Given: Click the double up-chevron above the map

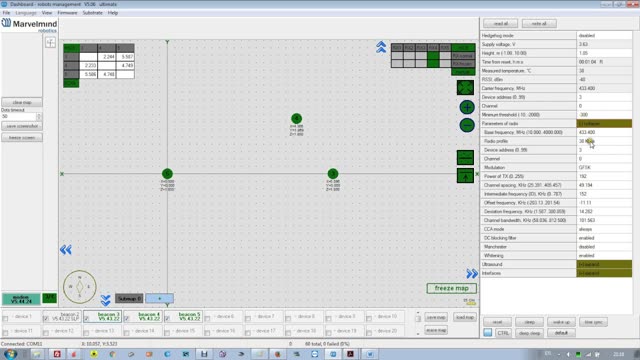Looking at the screenshot, I should 381,47.
